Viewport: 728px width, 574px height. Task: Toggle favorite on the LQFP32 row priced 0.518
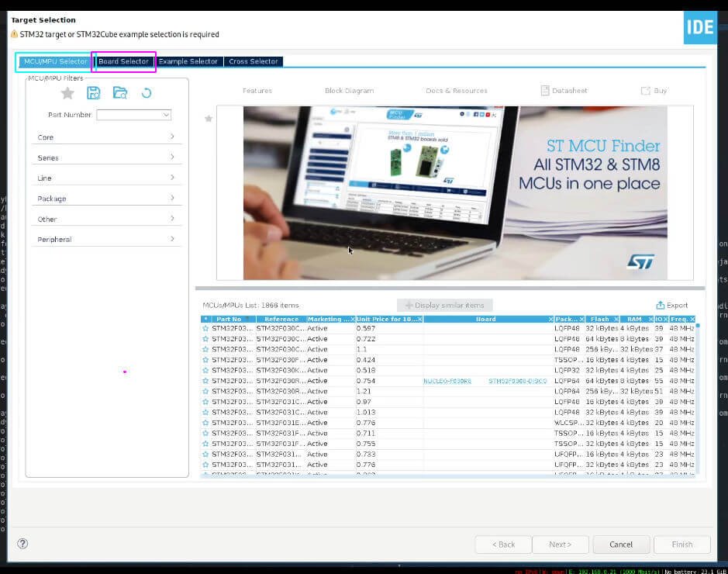click(205, 370)
